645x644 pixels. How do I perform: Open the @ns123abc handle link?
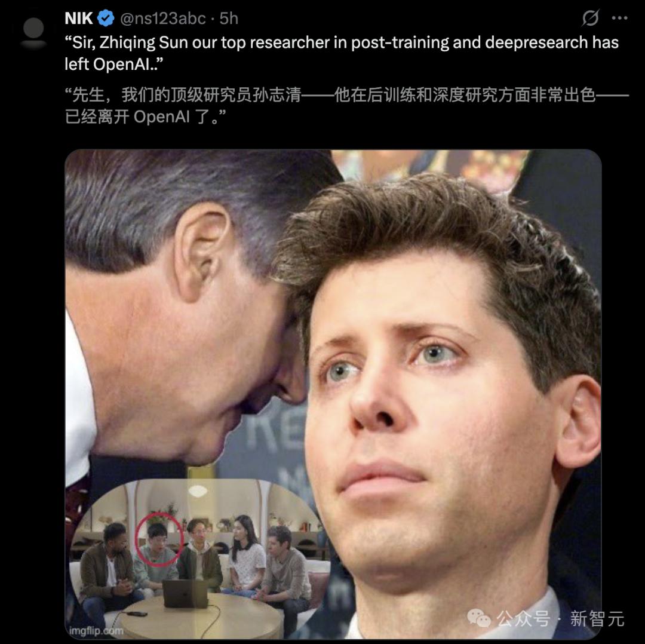(162, 19)
